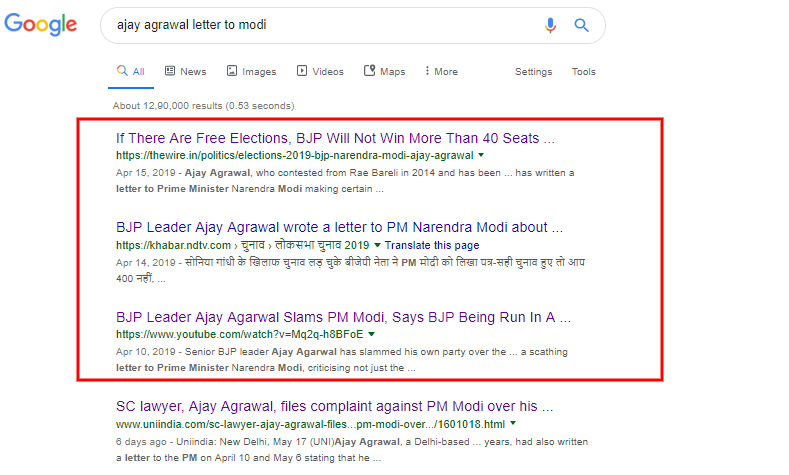Image resolution: width=789 pixels, height=475 pixels.
Task: Open NDTV Khabar result about Ajay Agrawal letter
Action: tap(339, 227)
